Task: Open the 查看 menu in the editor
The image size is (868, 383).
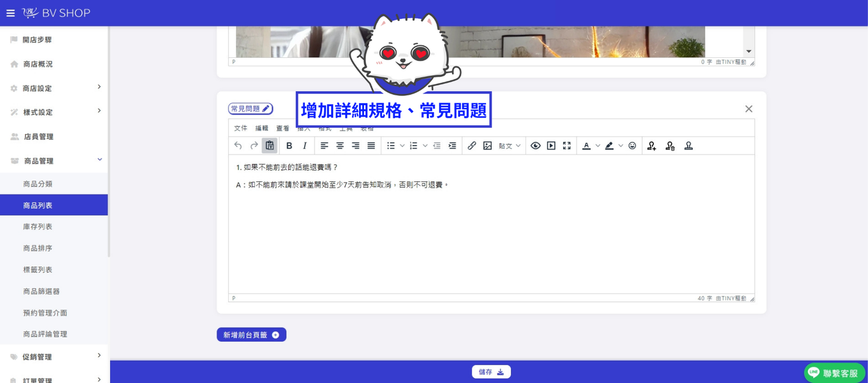Action: click(283, 129)
